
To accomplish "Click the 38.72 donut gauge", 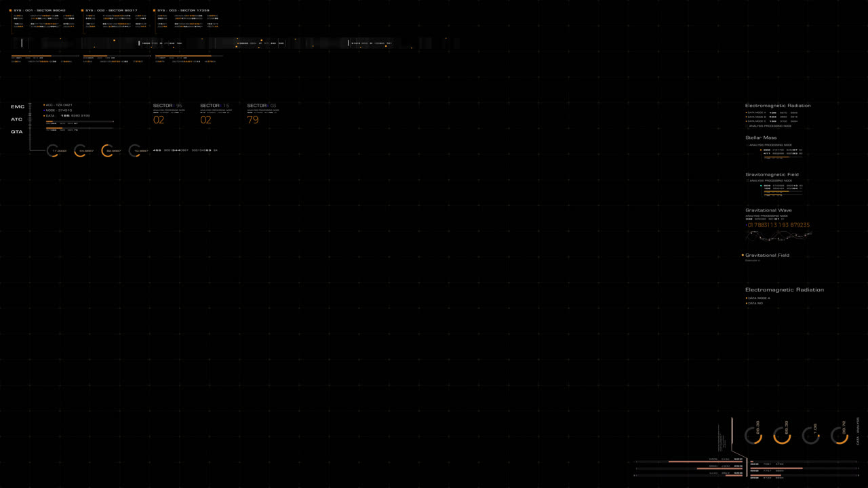I will 840,435.
